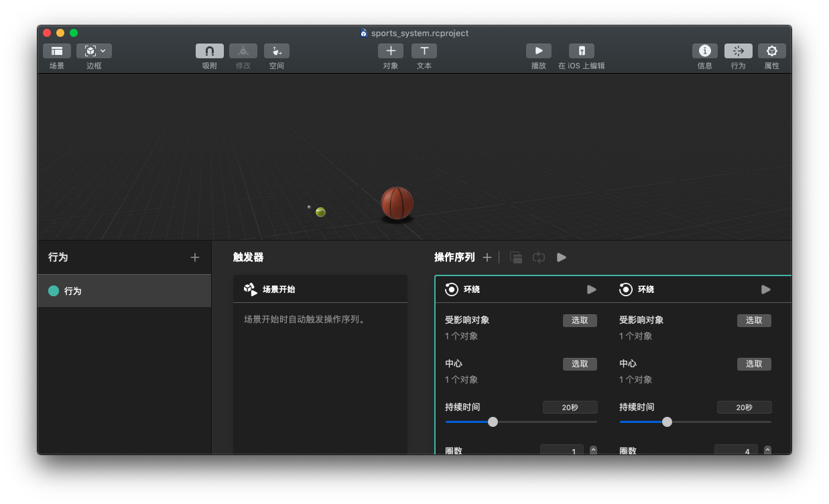Increment the first 圈数 value stepper
The image size is (829, 504).
point(592,448)
